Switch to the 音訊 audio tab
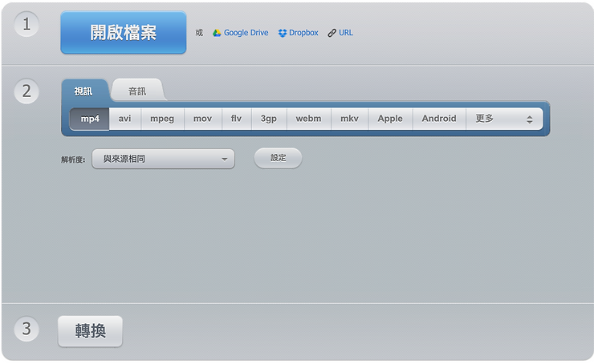This screenshot has width=594, height=364. (137, 91)
